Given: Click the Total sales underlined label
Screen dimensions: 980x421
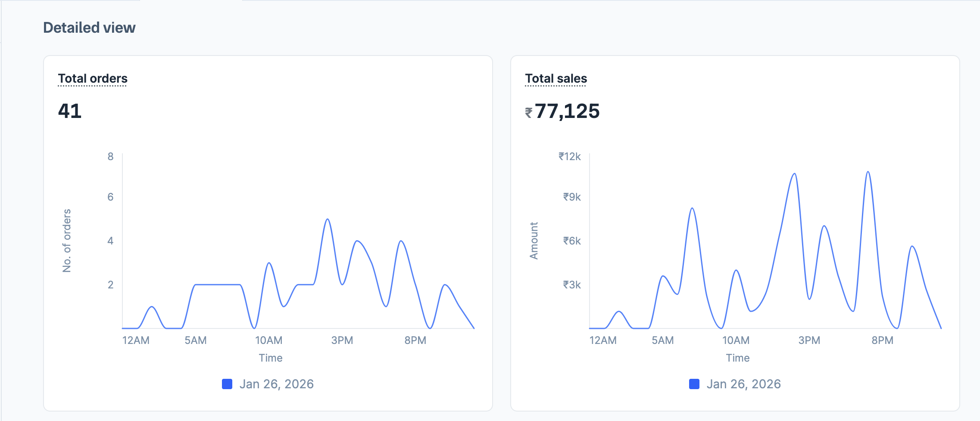Looking at the screenshot, I should tap(556, 78).
